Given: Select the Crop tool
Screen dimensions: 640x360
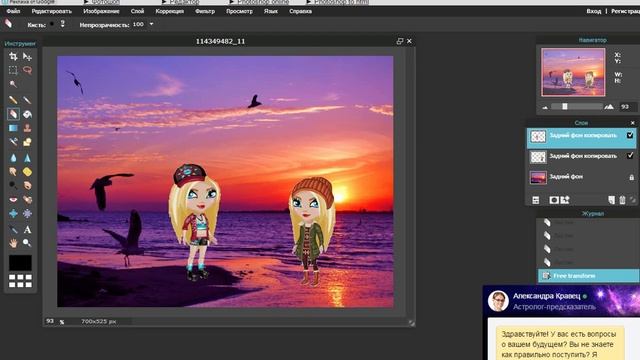Looking at the screenshot, I should [13, 56].
